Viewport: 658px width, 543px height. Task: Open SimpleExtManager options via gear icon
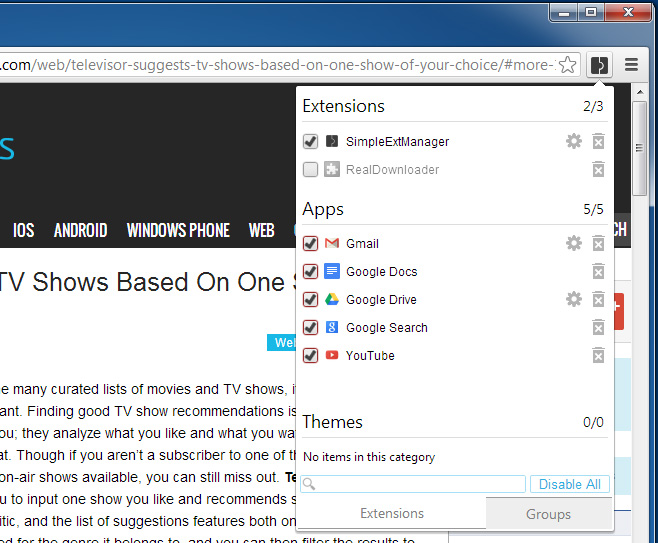coord(574,141)
